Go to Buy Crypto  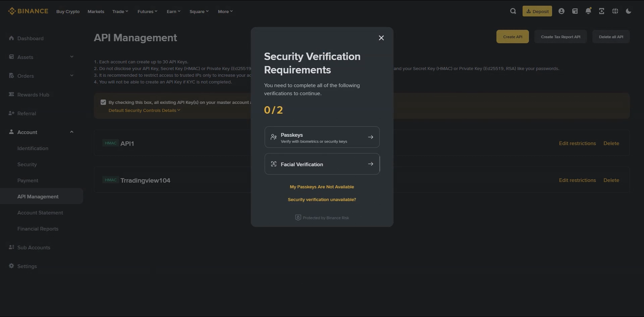[x=68, y=11]
